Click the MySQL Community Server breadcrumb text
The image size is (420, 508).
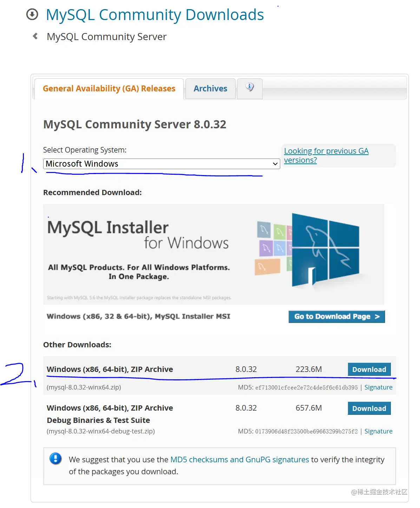[107, 37]
